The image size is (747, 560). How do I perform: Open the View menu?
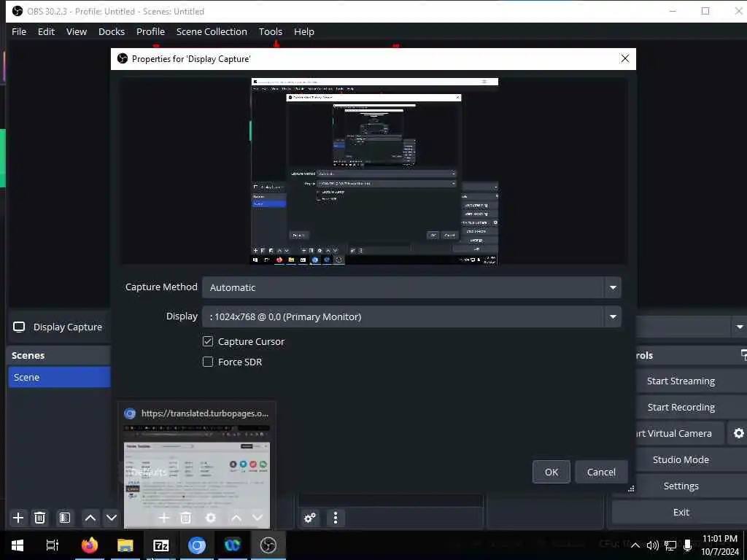pos(76,32)
